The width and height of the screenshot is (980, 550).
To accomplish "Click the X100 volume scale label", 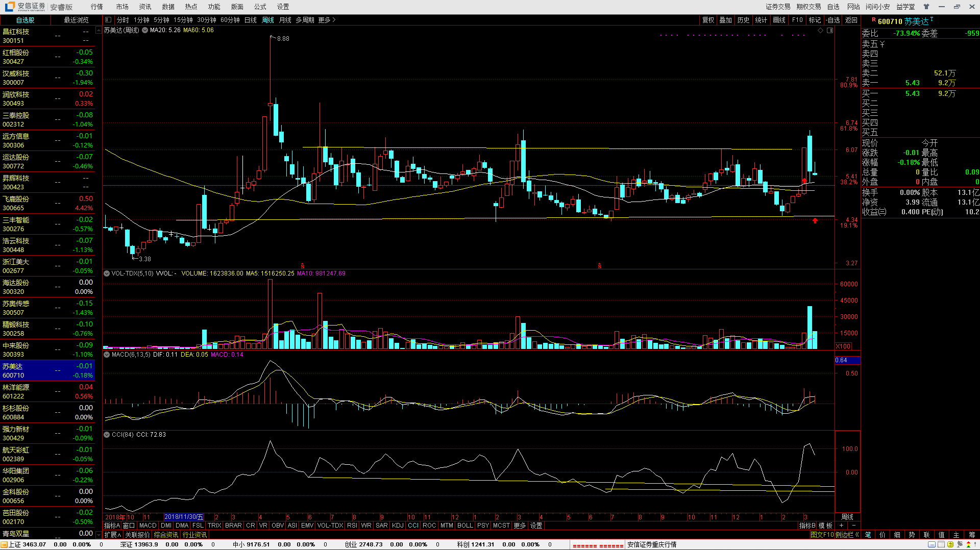I will (843, 346).
